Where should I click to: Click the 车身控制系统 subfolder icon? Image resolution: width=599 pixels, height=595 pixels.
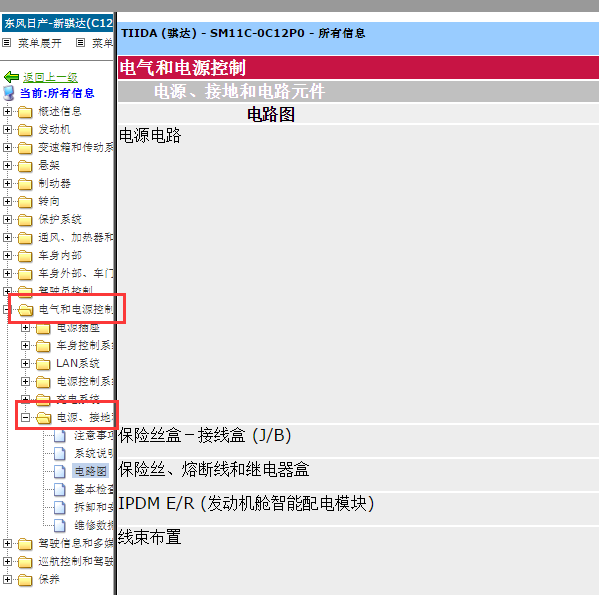coord(43,346)
